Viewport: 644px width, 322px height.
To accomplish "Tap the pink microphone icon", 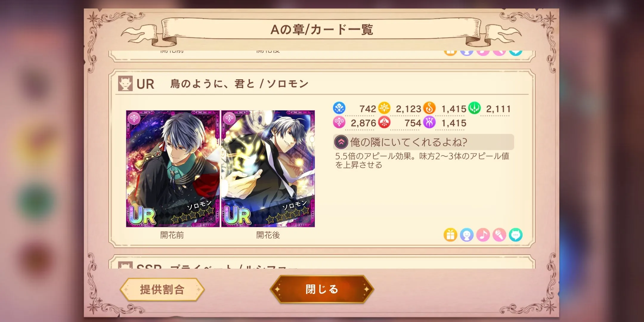I will [x=499, y=235].
